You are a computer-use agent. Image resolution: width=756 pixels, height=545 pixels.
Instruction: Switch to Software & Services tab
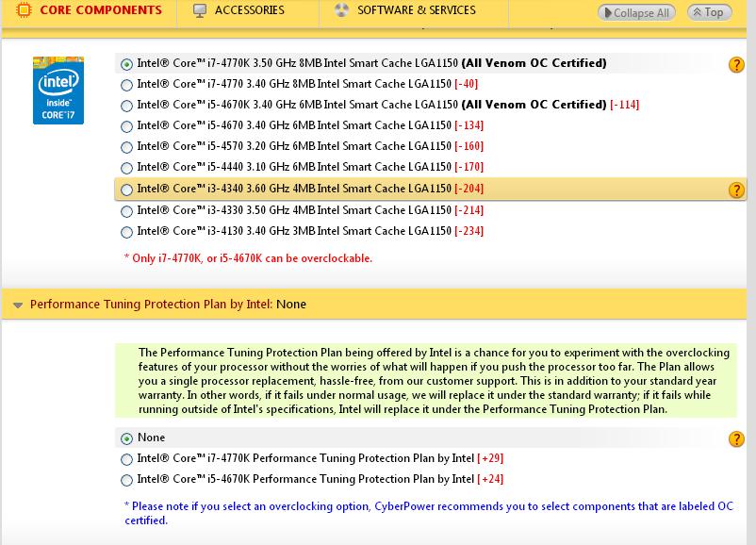pos(416,10)
